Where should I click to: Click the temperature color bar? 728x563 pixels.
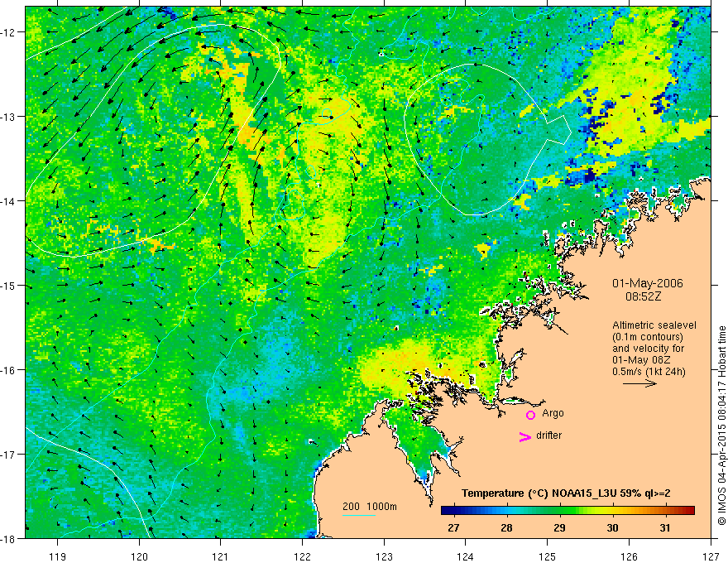[568, 510]
